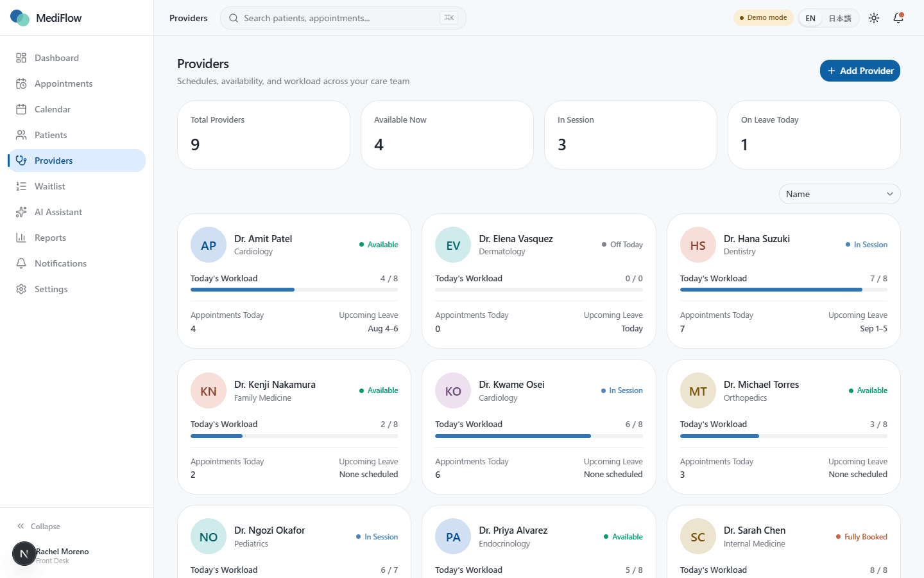Click the search patients input field

[343, 18]
